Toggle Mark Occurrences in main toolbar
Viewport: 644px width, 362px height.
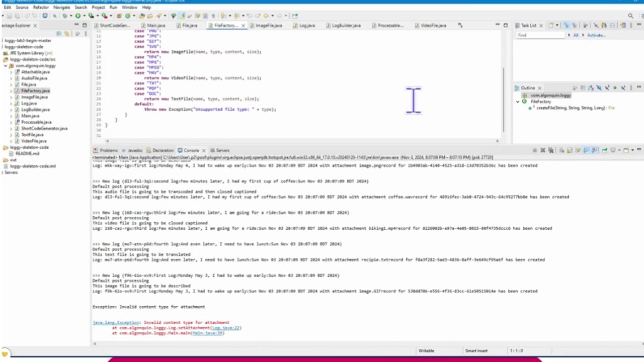pos(182,16)
